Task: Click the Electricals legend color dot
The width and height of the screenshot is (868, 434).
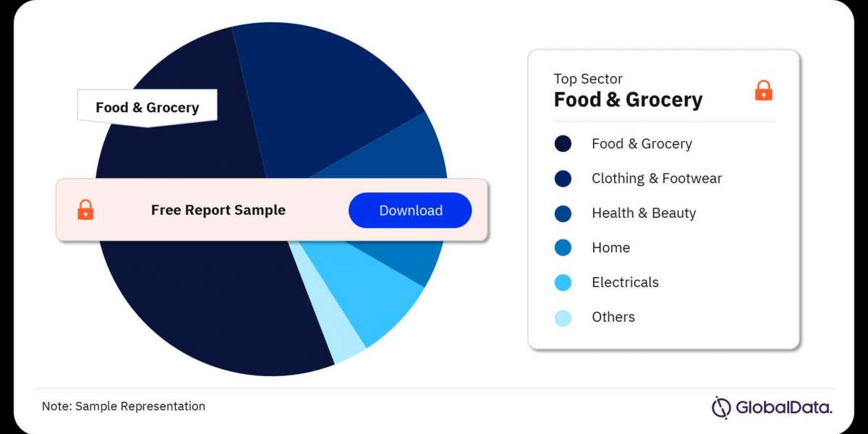Action: (563, 283)
